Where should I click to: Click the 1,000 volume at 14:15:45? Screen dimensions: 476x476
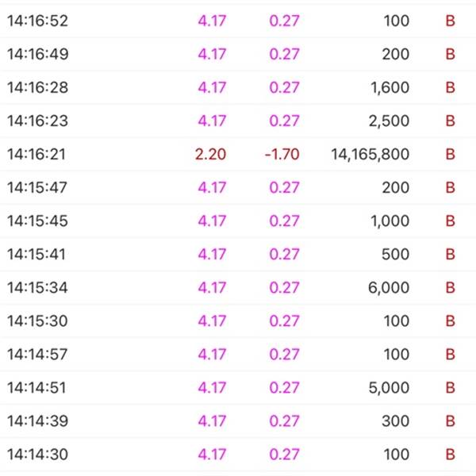pos(390,221)
